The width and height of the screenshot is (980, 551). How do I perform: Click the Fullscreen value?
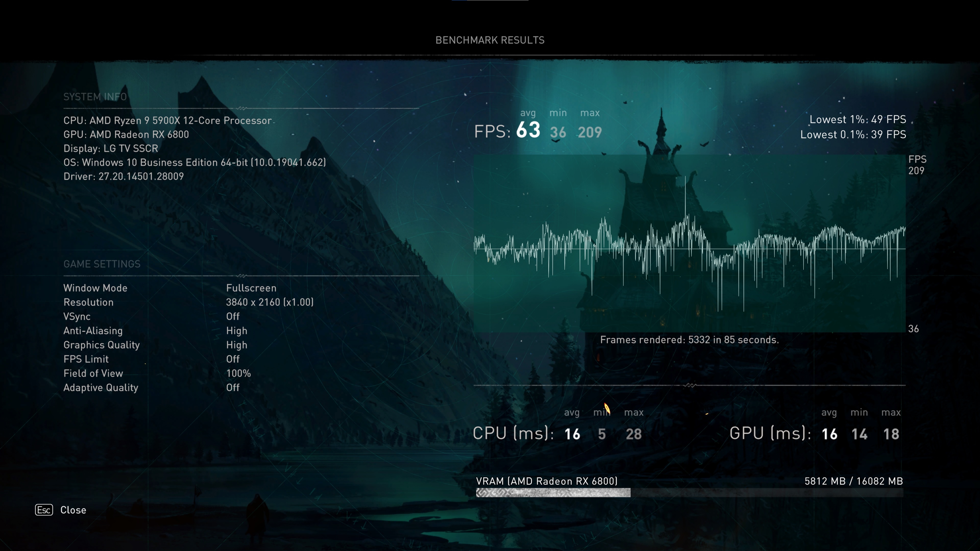click(x=251, y=288)
